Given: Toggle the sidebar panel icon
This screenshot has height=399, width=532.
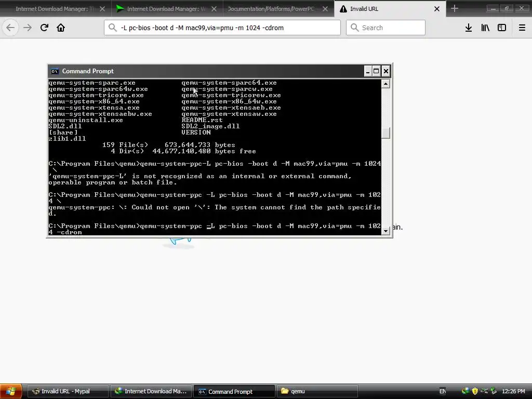Looking at the screenshot, I should (x=502, y=28).
